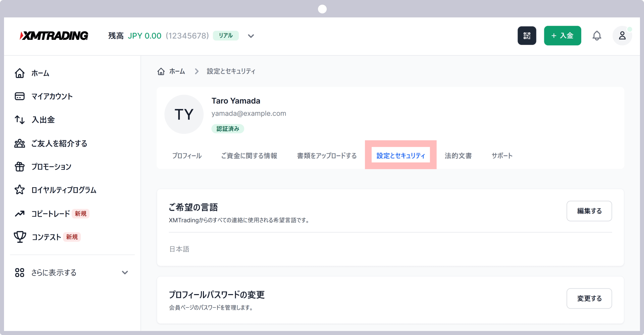Click the TY initials avatar
644x335 pixels.
(x=184, y=114)
